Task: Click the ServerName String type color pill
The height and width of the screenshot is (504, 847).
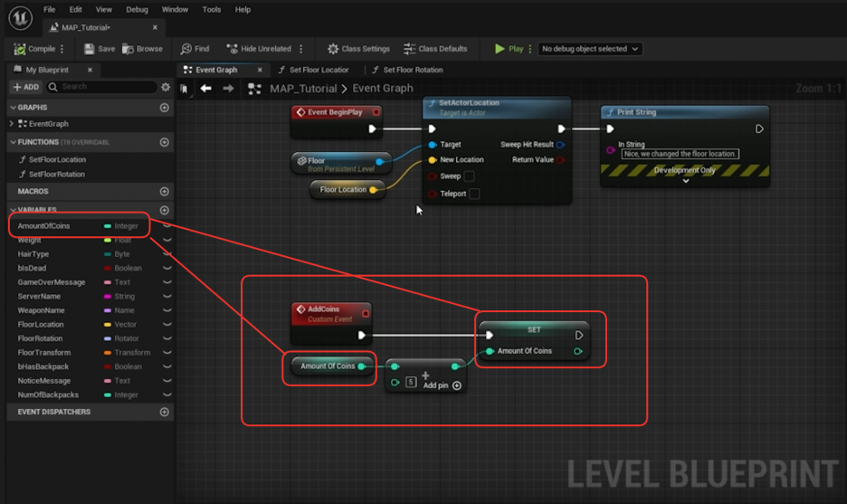Action: coord(108,296)
